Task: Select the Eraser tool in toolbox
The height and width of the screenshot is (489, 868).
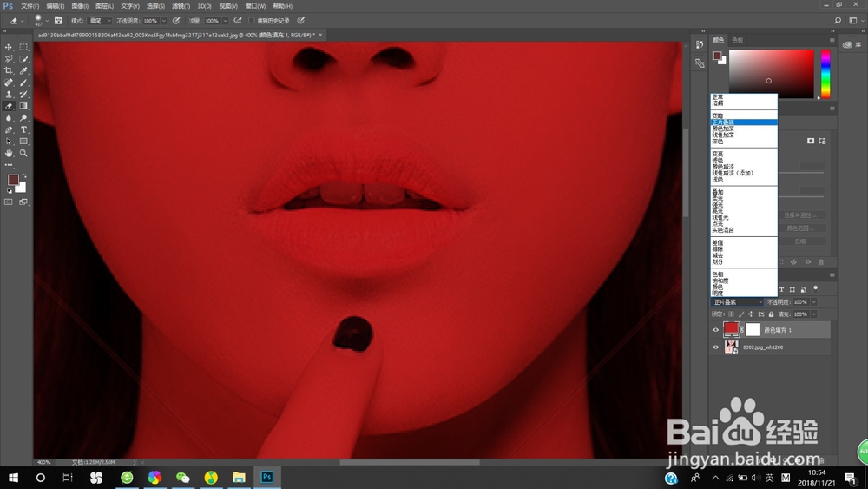Action: (x=9, y=106)
